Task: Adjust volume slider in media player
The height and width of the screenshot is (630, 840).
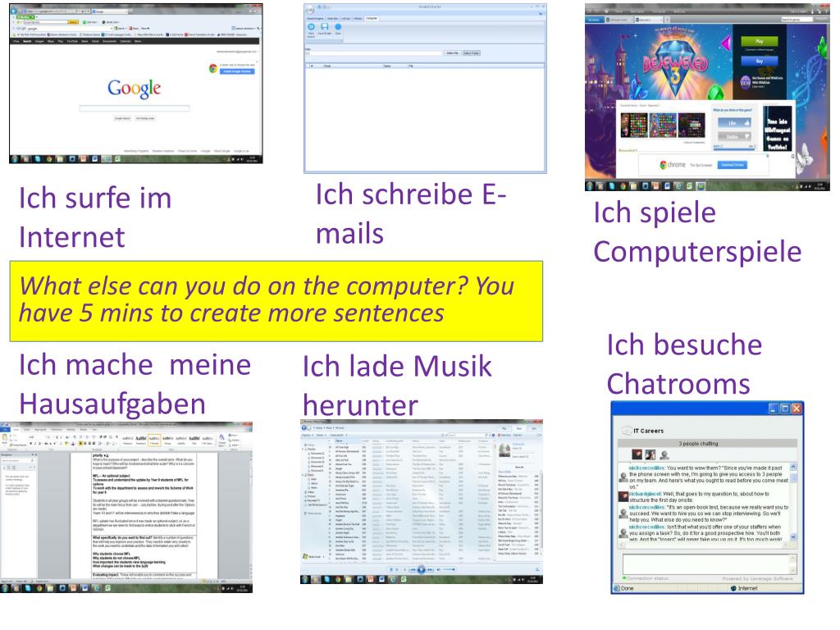Action: [449, 569]
